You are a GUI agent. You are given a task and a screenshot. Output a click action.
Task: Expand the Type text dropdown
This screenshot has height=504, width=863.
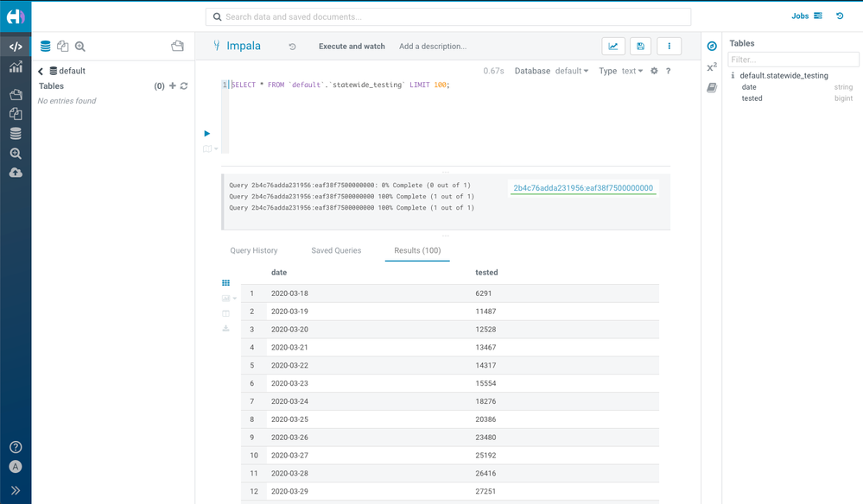point(632,71)
